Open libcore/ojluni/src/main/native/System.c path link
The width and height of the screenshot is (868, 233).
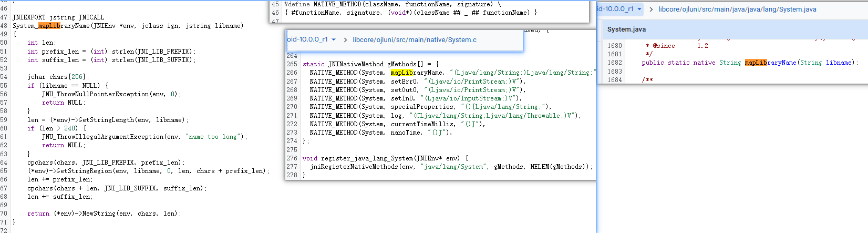coord(414,40)
